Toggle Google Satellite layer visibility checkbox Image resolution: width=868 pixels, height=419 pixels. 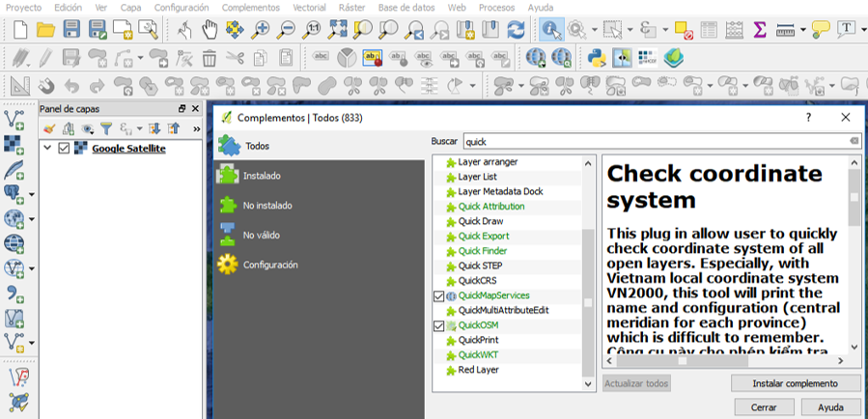64,148
